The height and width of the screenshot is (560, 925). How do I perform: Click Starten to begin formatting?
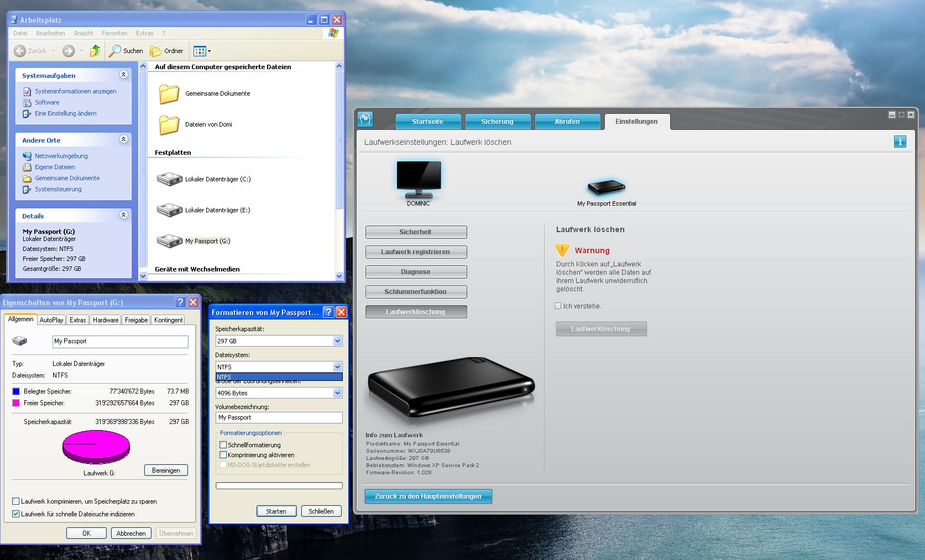coord(276,511)
